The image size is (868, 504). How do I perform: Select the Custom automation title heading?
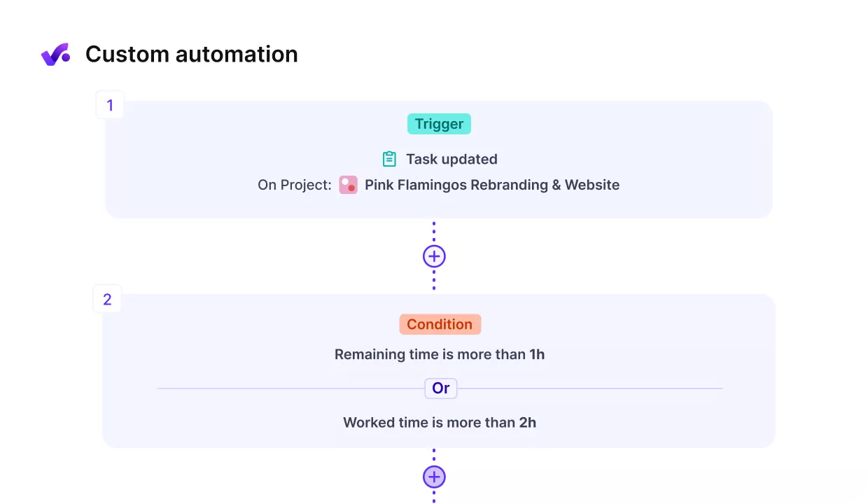[192, 54]
